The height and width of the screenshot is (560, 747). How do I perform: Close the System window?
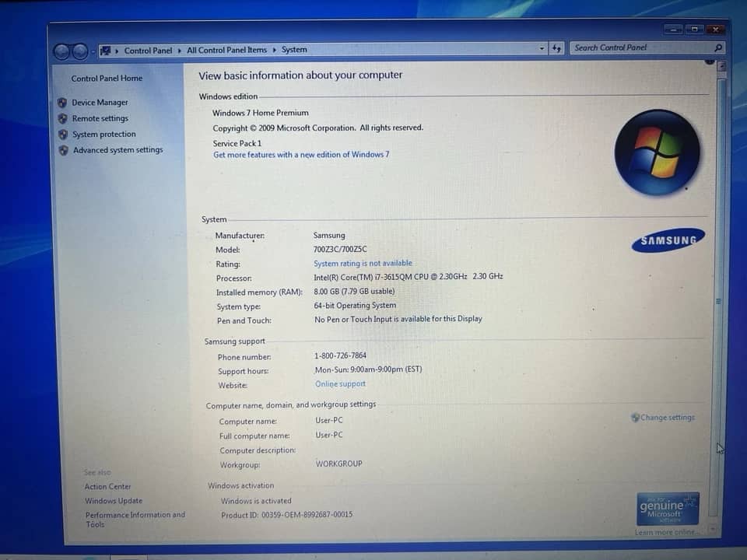click(x=716, y=30)
